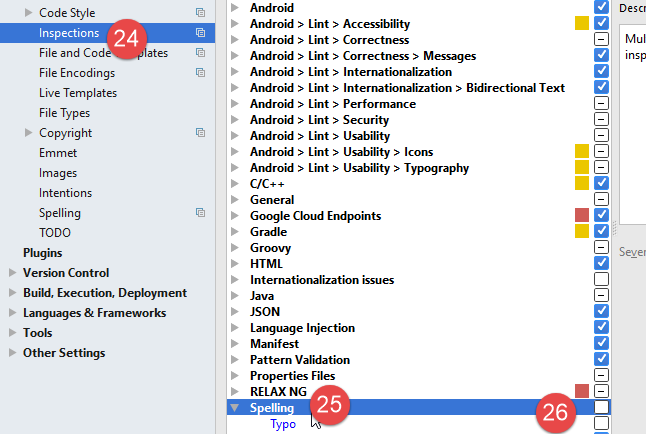This screenshot has width=646, height=434.
Task: Toggle the Internationalization issues checkbox
Action: coord(601,280)
